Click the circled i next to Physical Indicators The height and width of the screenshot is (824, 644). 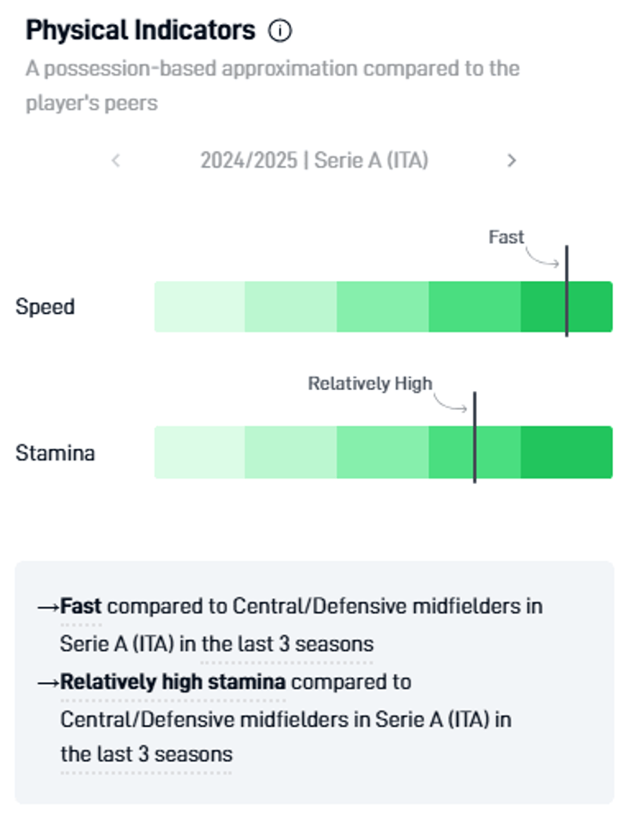pos(280,30)
